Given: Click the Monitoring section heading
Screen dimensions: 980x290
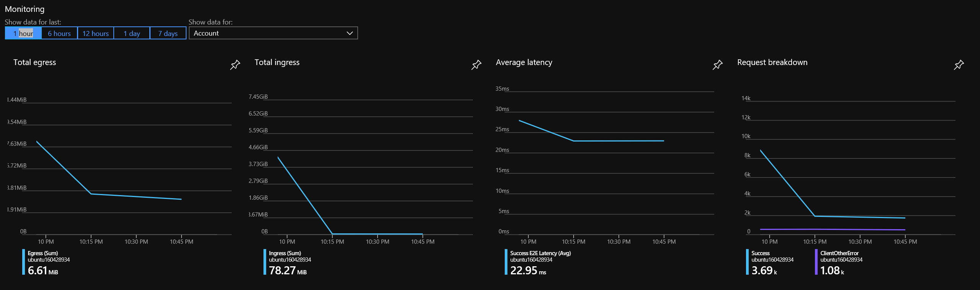Looking at the screenshot, I should click(25, 9).
